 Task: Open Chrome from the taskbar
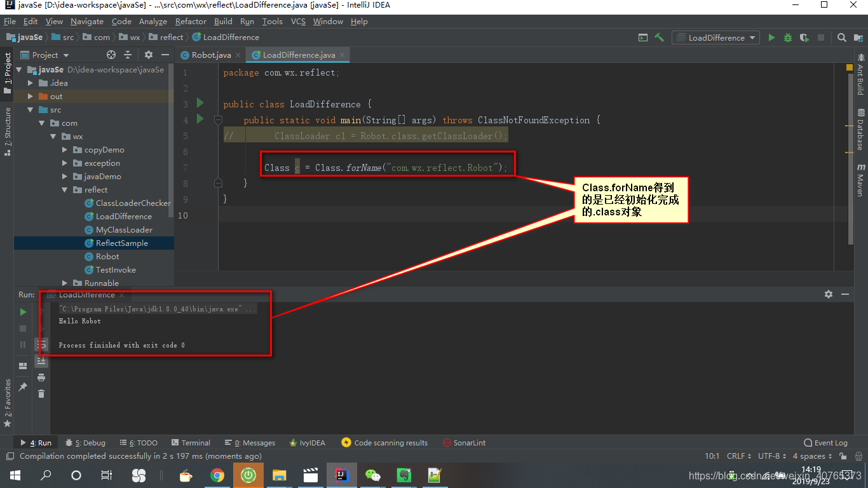(217, 475)
